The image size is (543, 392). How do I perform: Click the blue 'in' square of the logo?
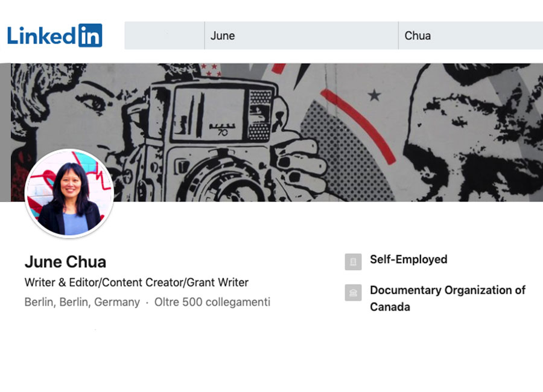[91, 36]
